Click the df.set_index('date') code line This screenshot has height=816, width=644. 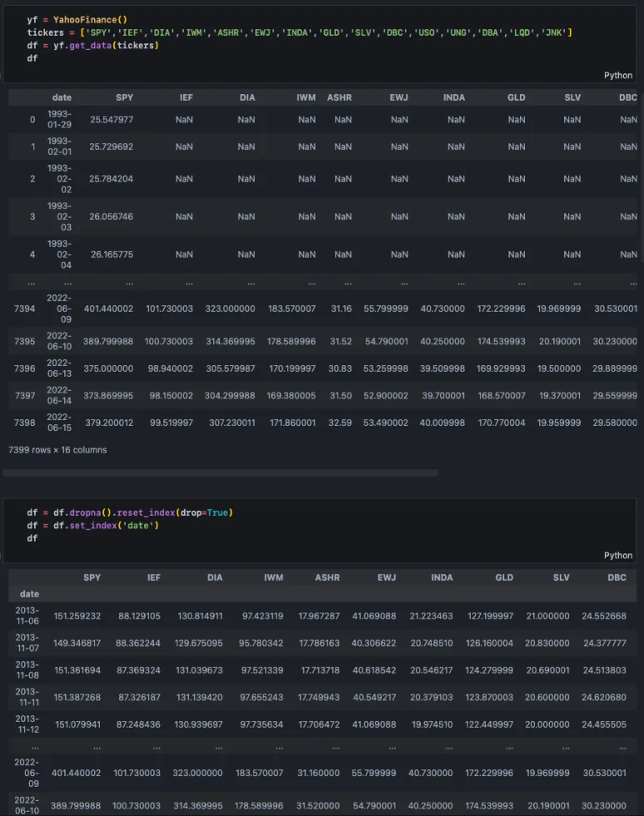tap(92, 525)
